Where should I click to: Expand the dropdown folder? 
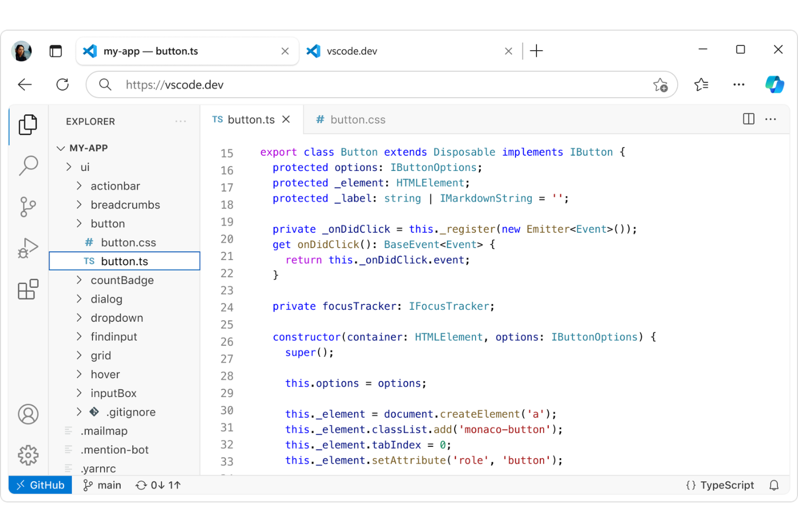click(79, 318)
